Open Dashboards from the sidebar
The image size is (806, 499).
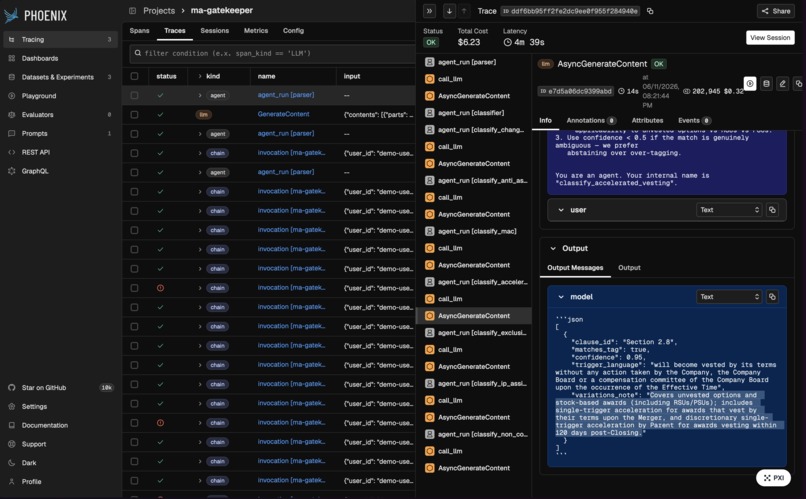pos(60,59)
